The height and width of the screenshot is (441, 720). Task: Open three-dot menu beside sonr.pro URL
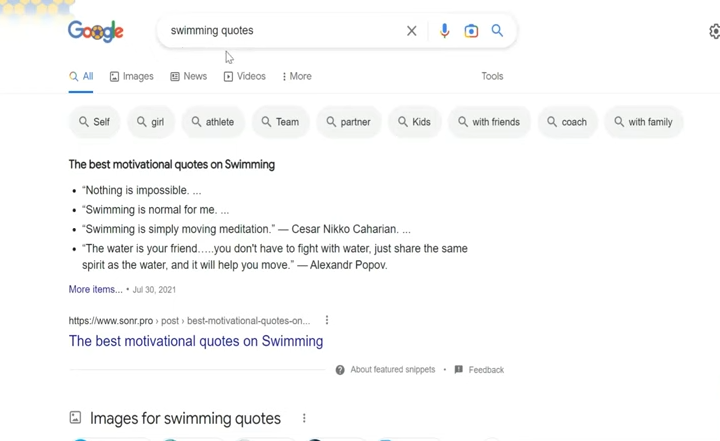click(x=327, y=320)
